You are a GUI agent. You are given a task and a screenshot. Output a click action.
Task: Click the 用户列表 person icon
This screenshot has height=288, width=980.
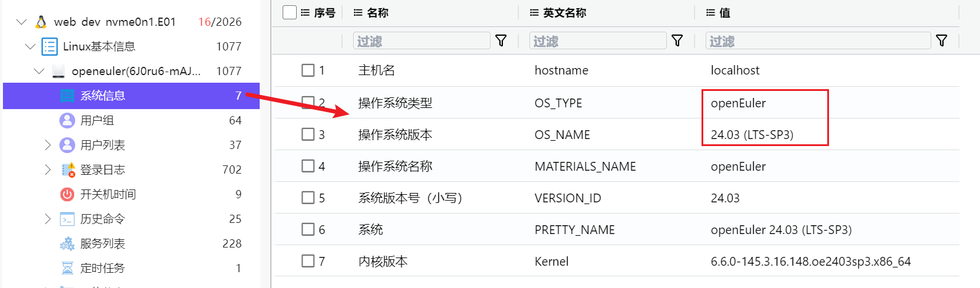pos(68,145)
